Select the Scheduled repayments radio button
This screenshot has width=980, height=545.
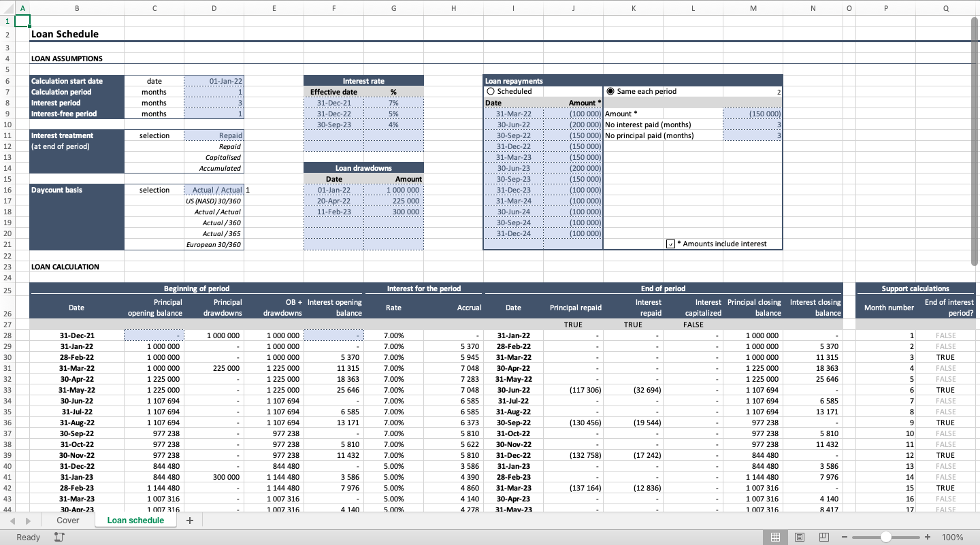(x=490, y=91)
